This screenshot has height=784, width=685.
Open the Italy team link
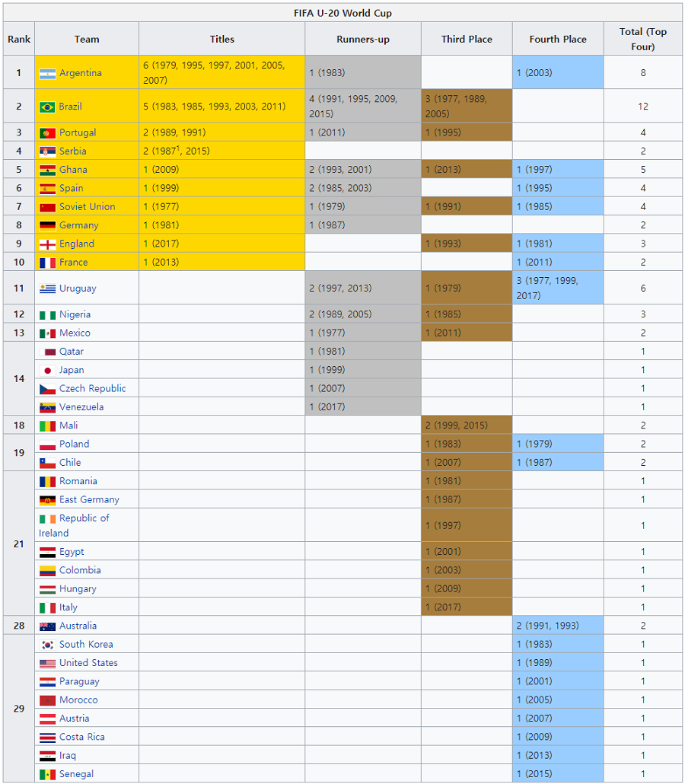pyautogui.click(x=68, y=607)
